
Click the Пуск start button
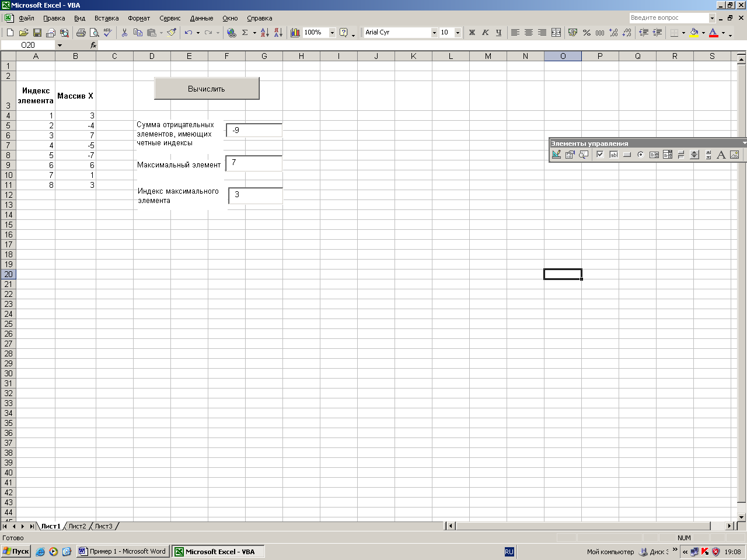16,551
